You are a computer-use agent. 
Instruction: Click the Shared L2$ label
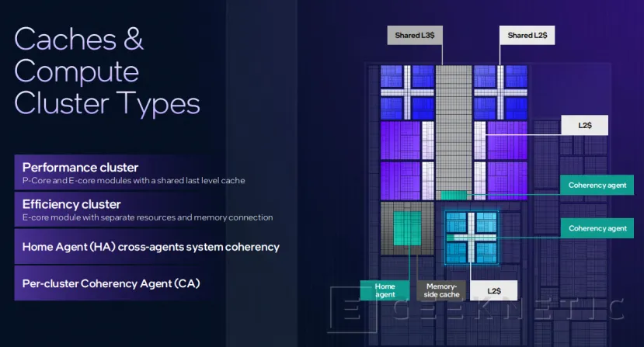tap(526, 35)
